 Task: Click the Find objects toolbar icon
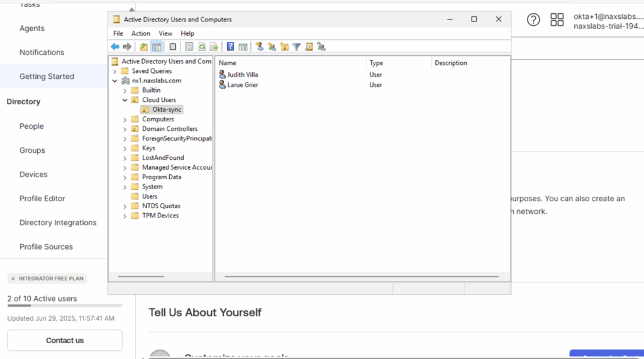pyautogui.click(x=309, y=47)
